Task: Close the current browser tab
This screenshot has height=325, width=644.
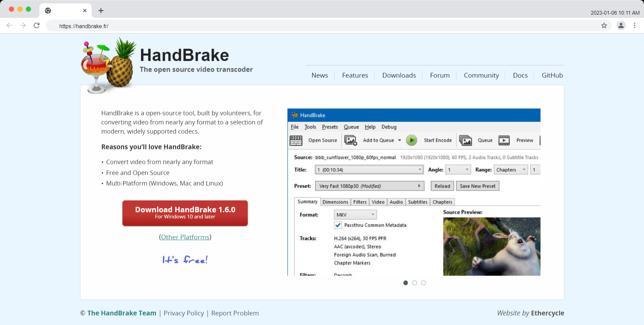Action: (x=85, y=11)
